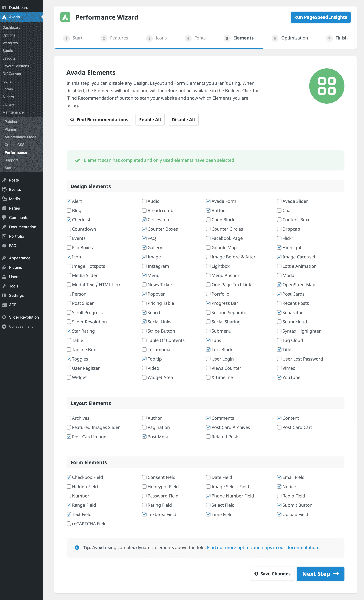
Task: Click the FAQs icon in sidebar
Action: pyautogui.click(x=4, y=246)
